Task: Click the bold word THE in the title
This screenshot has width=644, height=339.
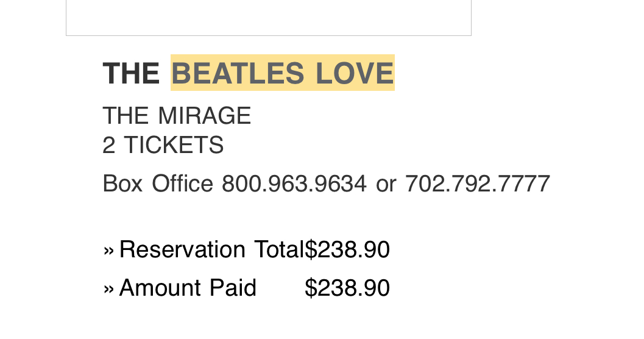Action: [131, 73]
